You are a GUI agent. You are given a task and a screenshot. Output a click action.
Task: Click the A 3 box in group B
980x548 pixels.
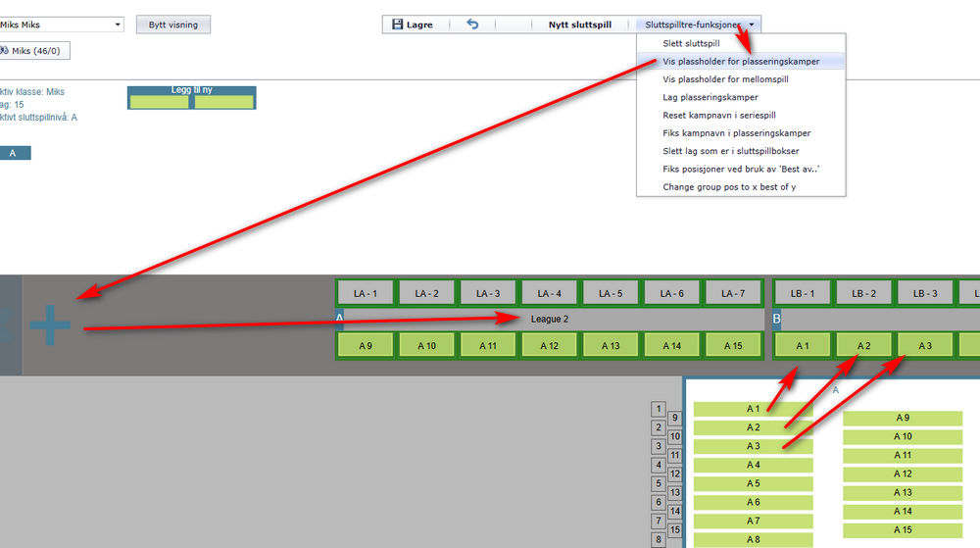925,345
